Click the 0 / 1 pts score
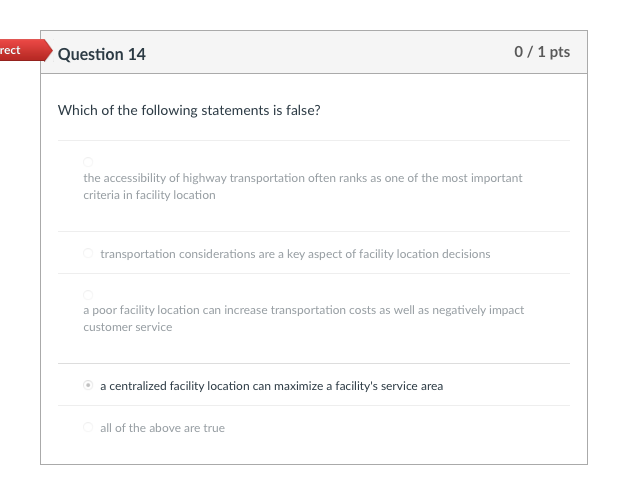Screen dimensions: 633x484 [x=542, y=52]
